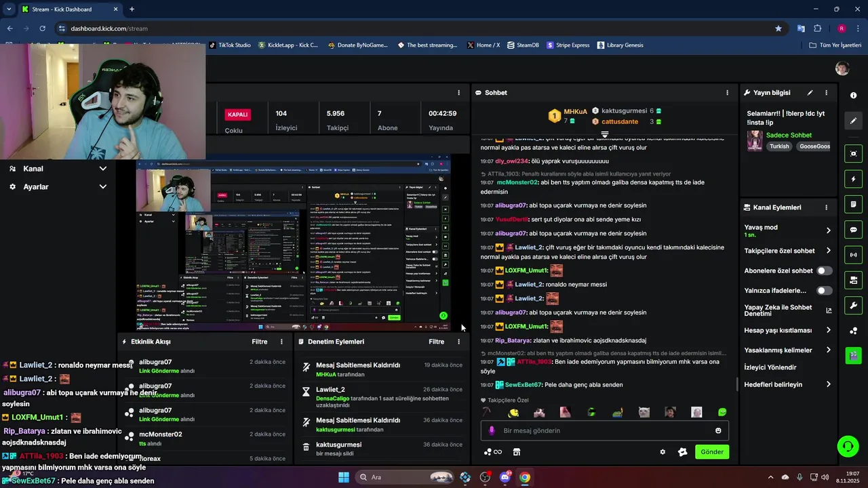The height and width of the screenshot is (488, 868).
Task: Open the user avatar at top right
Action: (842, 68)
